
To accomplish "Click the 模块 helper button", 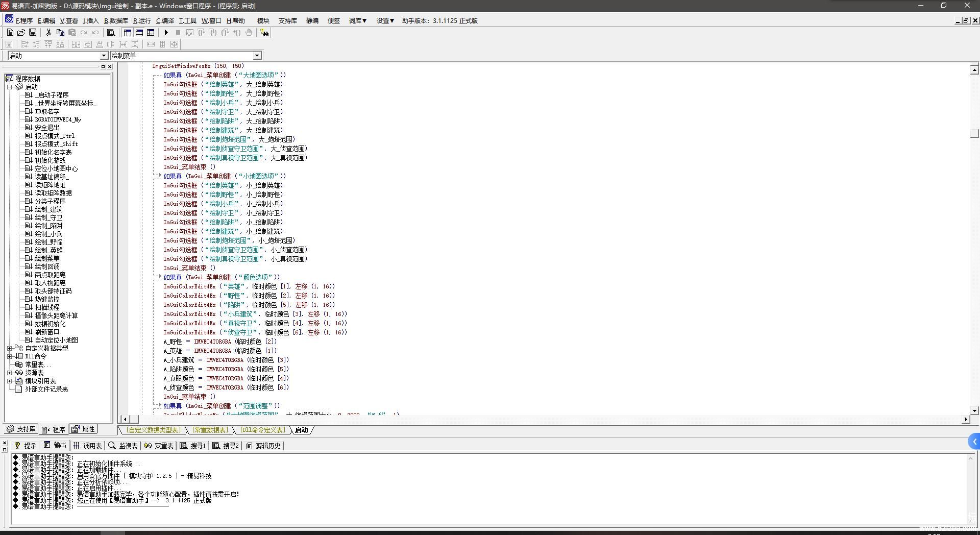I will [x=263, y=21].
